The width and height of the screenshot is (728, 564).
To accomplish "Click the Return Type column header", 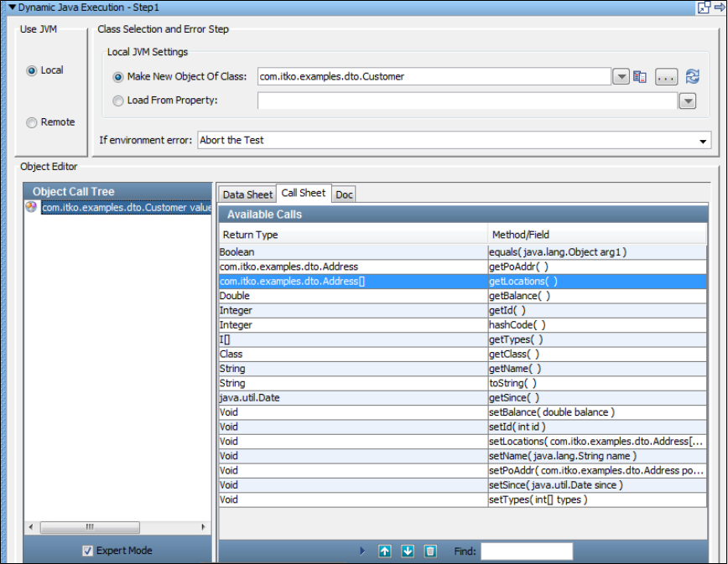I will tap(353, 235).
